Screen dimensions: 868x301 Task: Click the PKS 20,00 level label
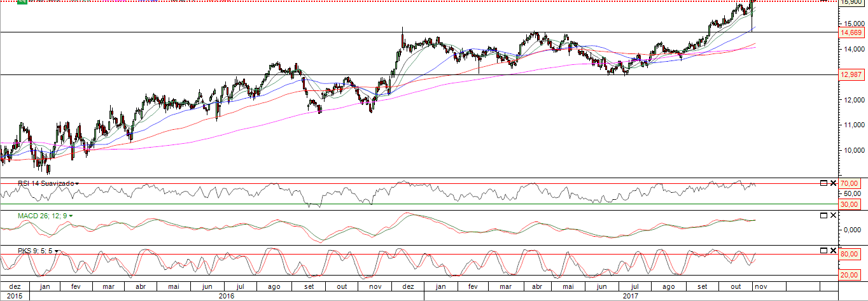pos(851,276)
